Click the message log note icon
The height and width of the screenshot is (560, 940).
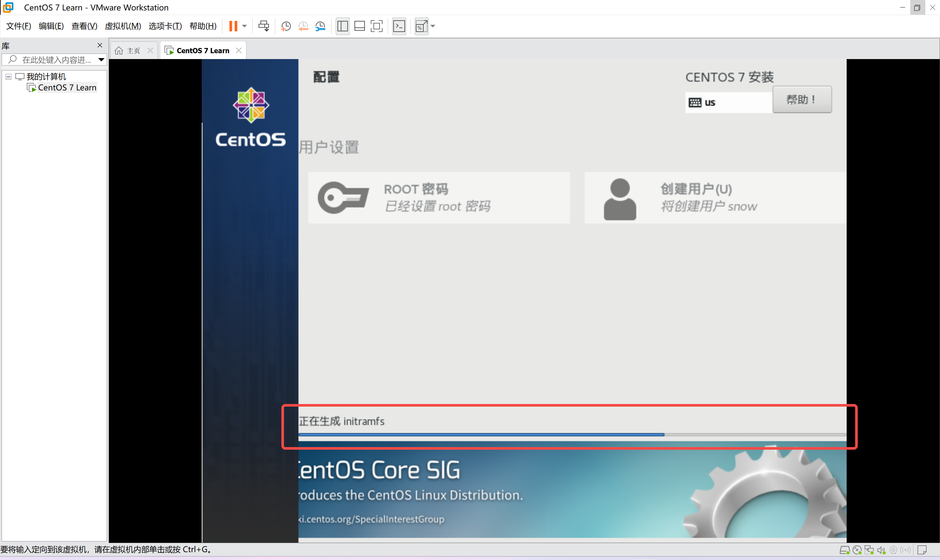point(922,550)
